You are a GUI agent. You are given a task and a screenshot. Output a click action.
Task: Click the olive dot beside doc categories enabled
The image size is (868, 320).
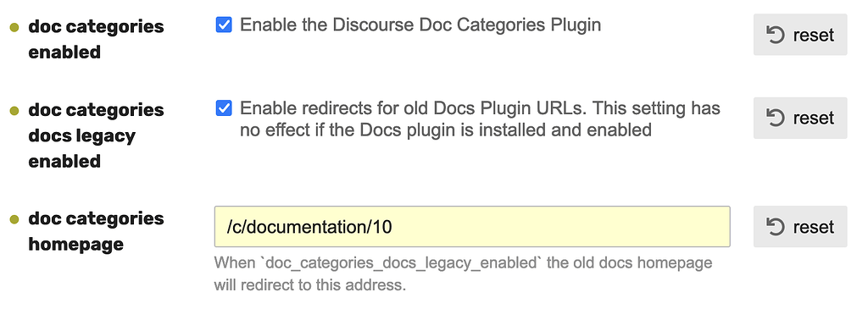coord(15,27)
